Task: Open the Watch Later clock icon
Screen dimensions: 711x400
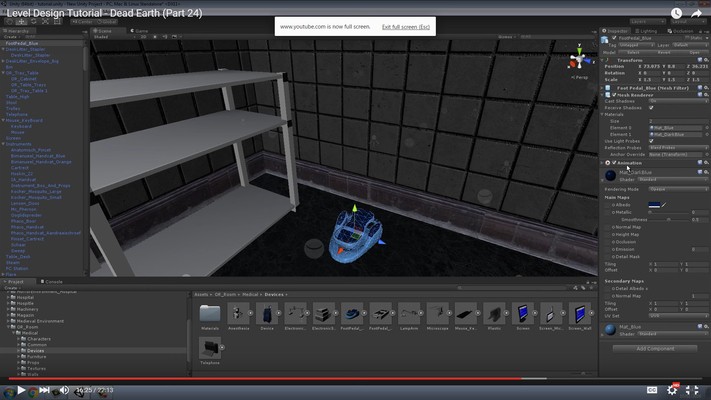Action: [676, 13]
